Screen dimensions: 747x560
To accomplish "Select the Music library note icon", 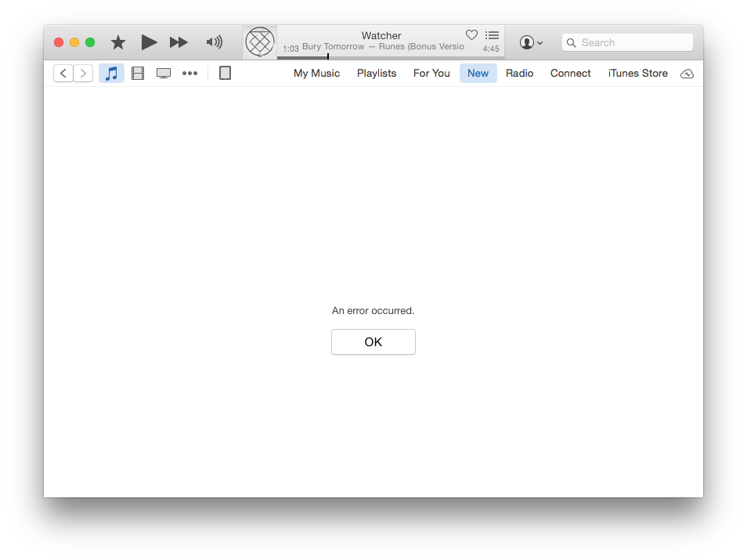I will tap(111, 74).
